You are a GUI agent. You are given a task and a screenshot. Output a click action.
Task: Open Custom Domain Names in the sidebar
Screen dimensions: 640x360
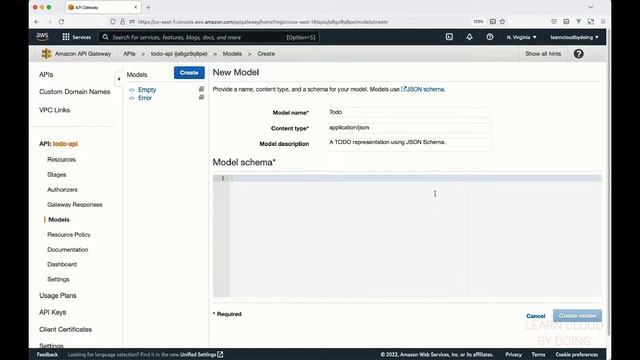[75, 92]
